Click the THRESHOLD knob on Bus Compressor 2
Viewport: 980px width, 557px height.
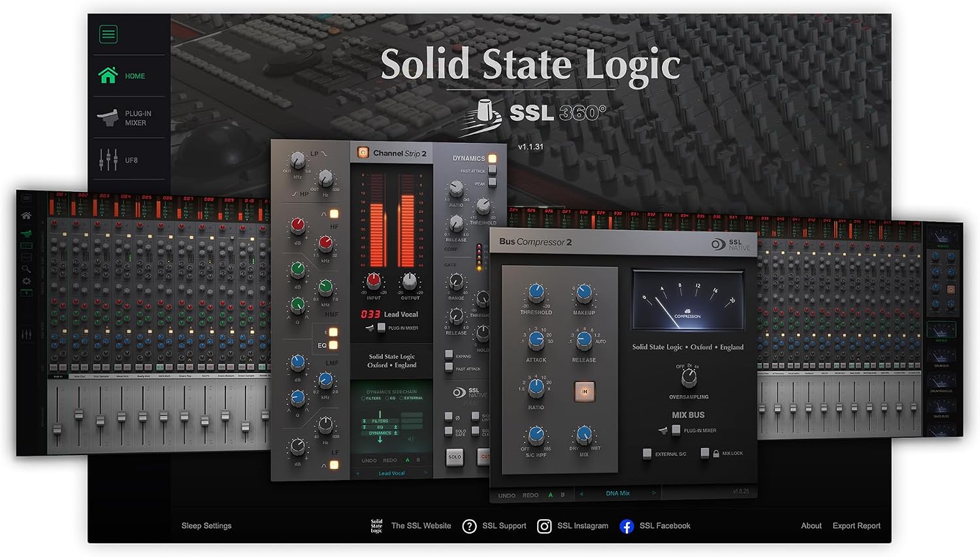point(536,293)
